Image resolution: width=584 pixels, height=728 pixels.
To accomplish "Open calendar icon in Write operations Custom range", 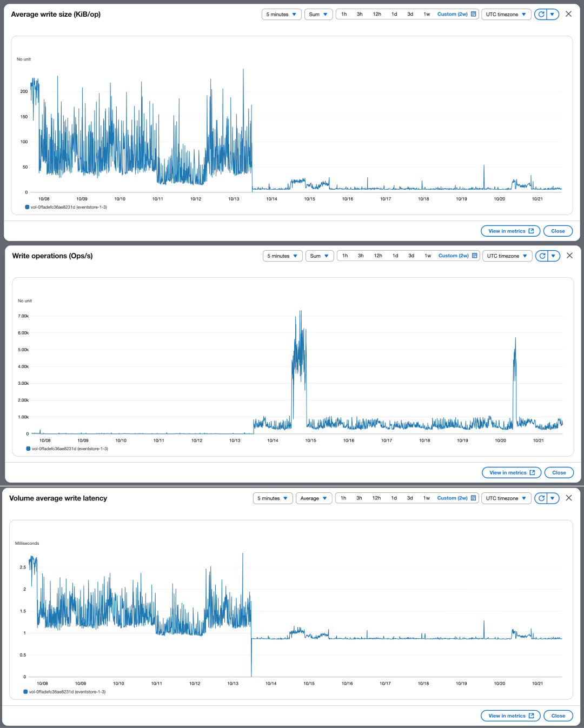I will [475, 256].
